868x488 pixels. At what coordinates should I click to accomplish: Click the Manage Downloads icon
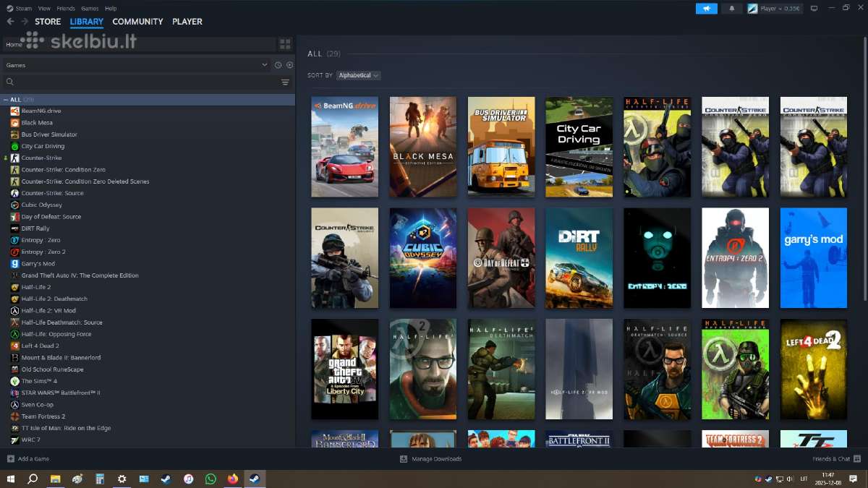pyautogui.click(x=404, y=459)
